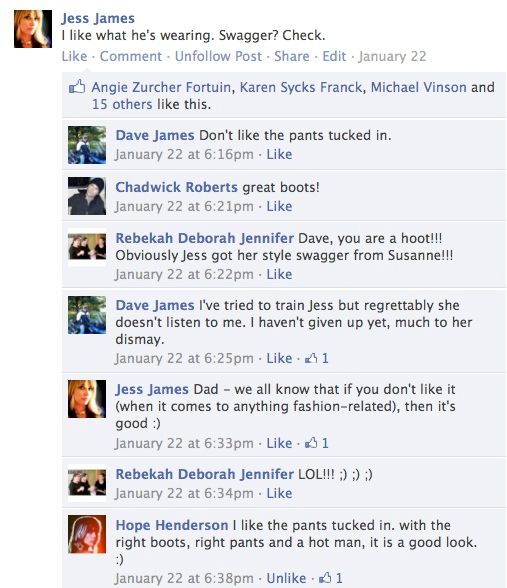The width and height of the screenshot is (507, 588).
Task: Click the 'January 22 at 6:22pm' timestamp
Action: 184,274
